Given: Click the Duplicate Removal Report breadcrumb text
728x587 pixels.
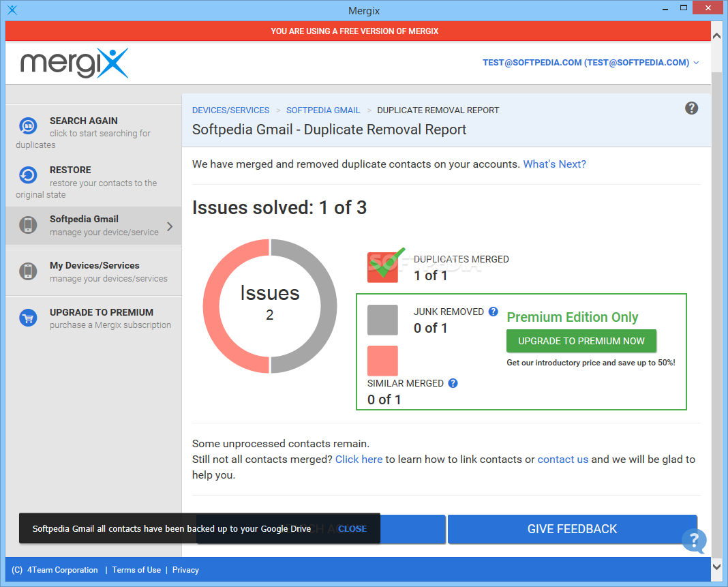Looking at the screenshot, I should pyautogui.click(x=438, y=110).
